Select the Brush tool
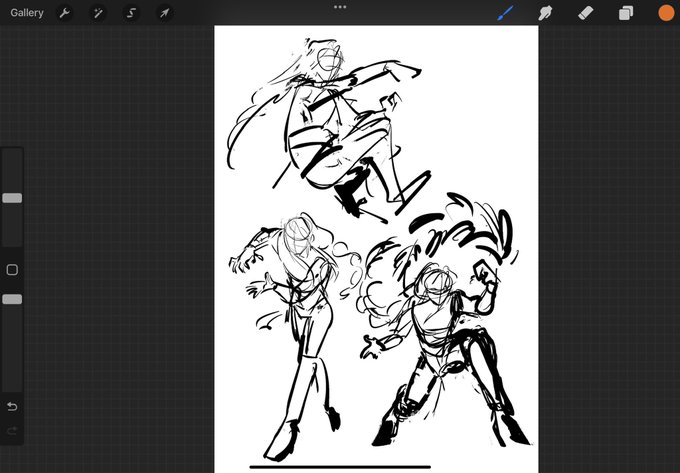 click(x=505, y=13)
